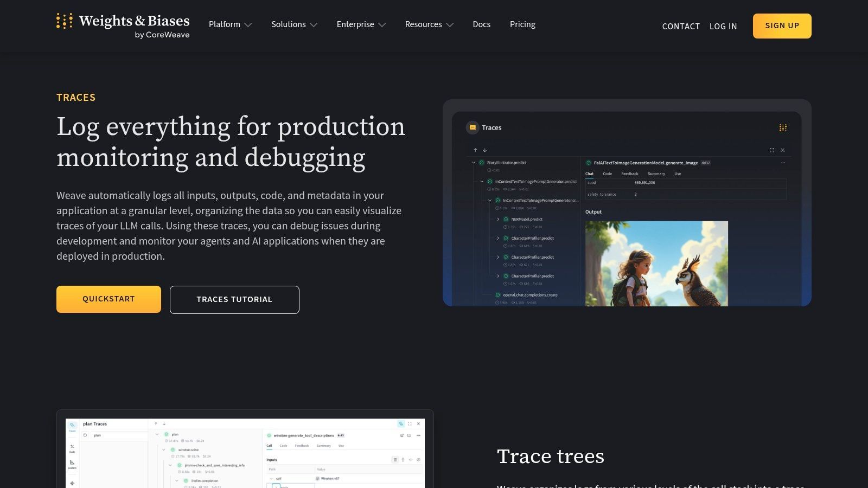
Task: Click the Leaders sidebar icon in plan Traces preview
Action: (x=72, y=464)
